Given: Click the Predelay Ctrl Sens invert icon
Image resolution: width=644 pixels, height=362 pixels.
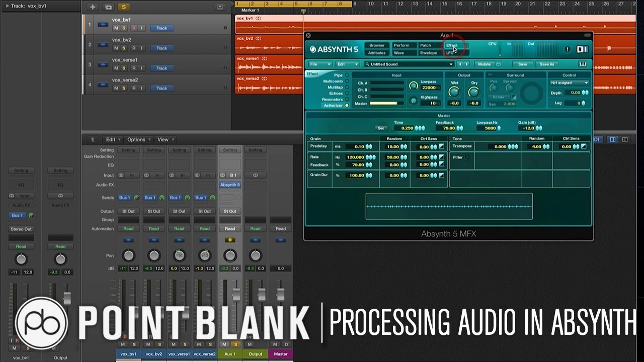Looking at the screenshot, I should tap(442, 147).
